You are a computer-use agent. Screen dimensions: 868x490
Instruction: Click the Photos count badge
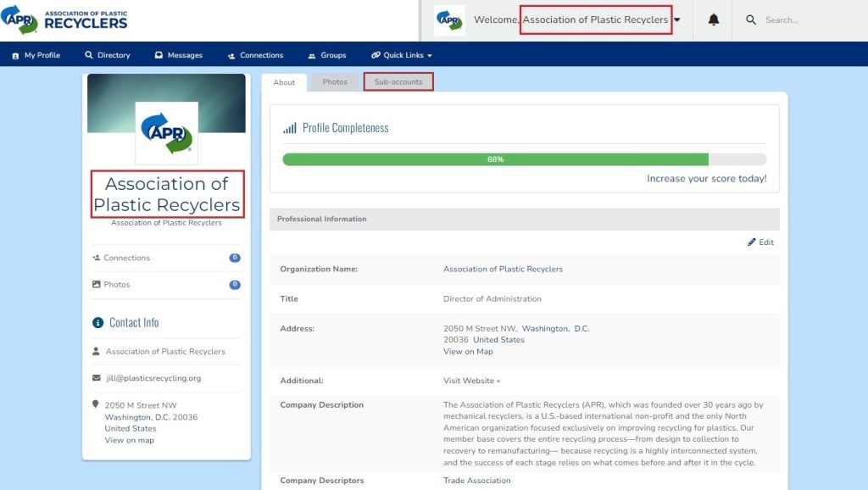(x=235, y=285)
